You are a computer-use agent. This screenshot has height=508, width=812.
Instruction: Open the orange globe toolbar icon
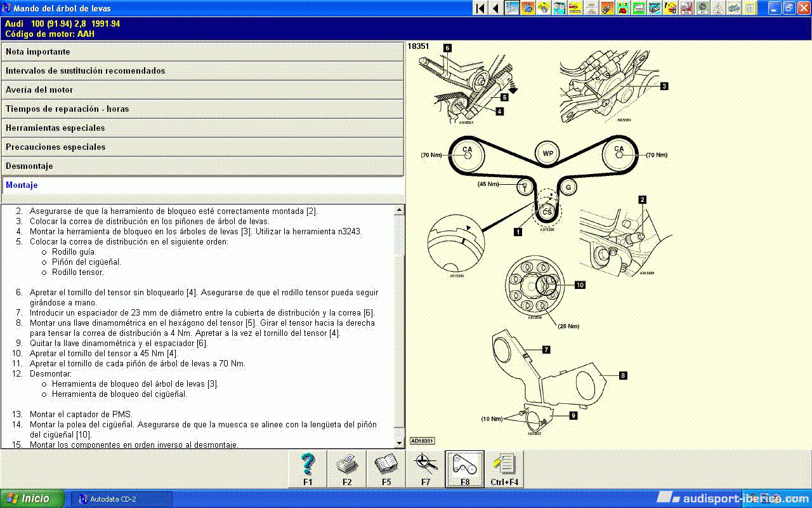click(528, 8)
